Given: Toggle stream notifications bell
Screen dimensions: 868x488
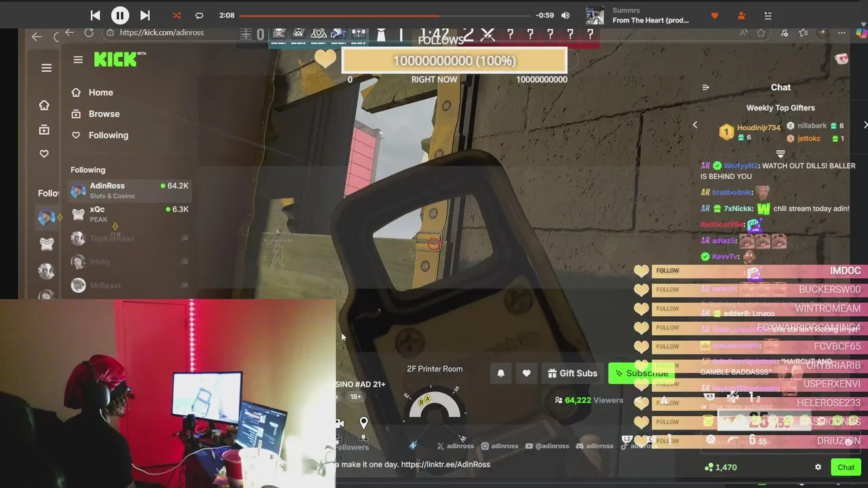Looking at the screenshot, I should coord(501,373).
